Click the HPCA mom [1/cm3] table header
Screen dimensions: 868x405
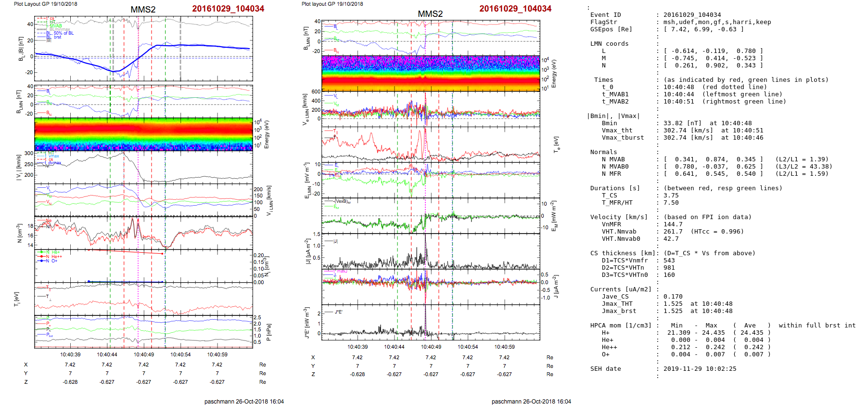point(621,326)
